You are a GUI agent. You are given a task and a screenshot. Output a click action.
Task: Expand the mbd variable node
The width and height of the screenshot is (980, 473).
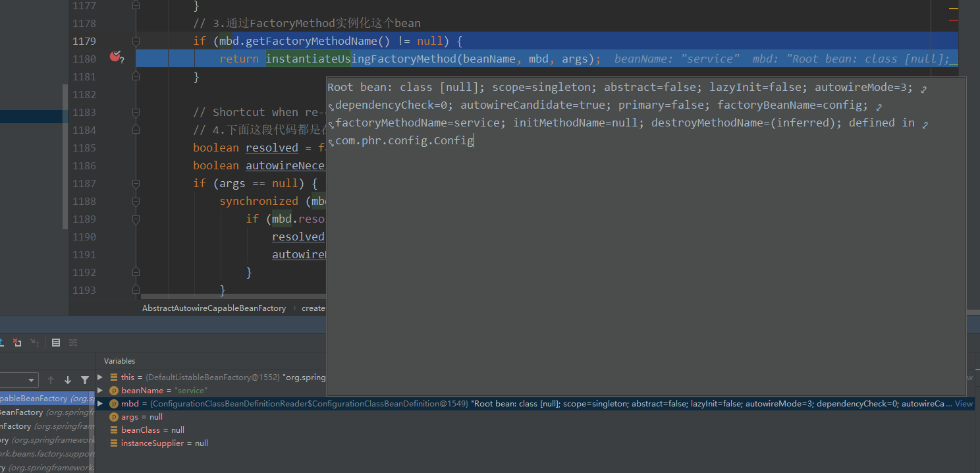tap(100, 404)
